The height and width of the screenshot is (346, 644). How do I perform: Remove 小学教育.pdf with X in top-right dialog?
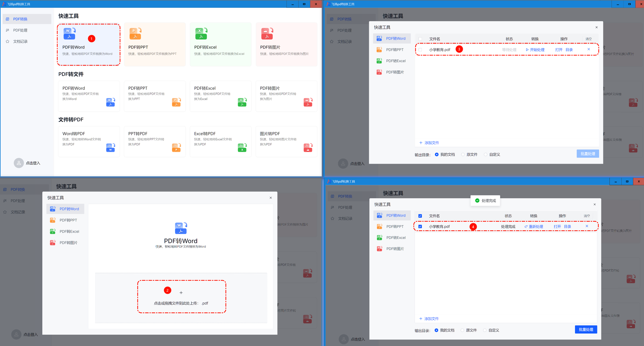[589, 49]
